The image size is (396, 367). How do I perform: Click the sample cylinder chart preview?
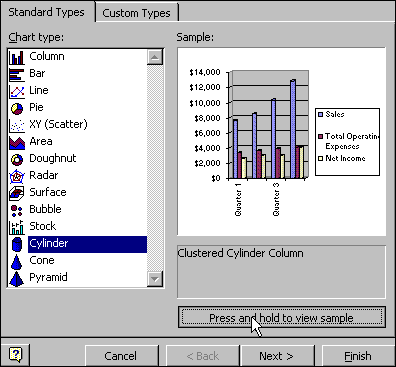[x=282, y=142]
